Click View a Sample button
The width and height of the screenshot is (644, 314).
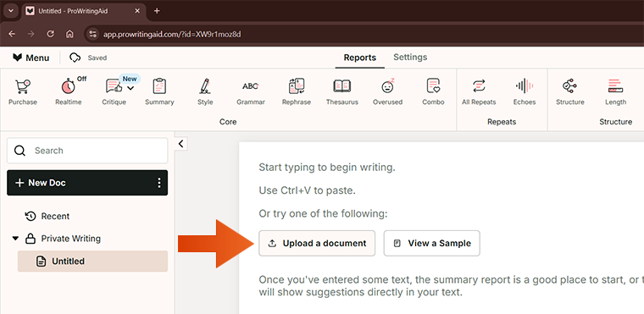tap(431, 243)
